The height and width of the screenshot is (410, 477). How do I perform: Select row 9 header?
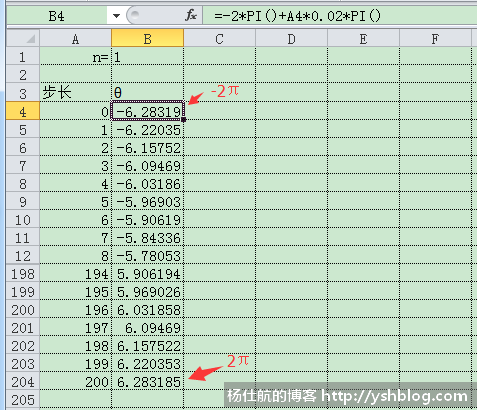click(23, 201)
